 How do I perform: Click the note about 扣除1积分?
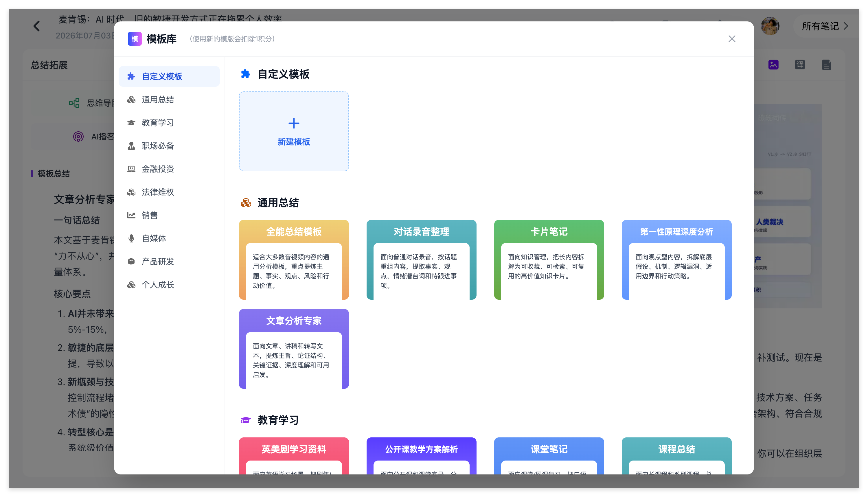(x=232, y=39)
